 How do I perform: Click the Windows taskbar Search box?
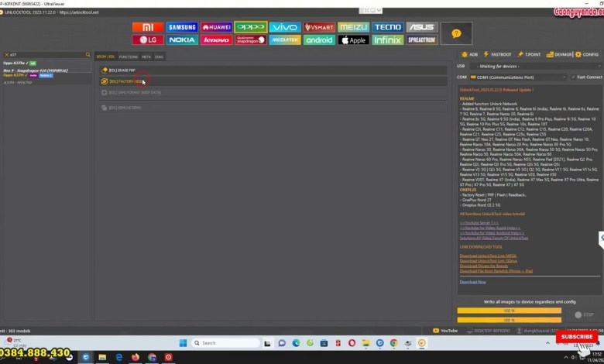(226, 343)
